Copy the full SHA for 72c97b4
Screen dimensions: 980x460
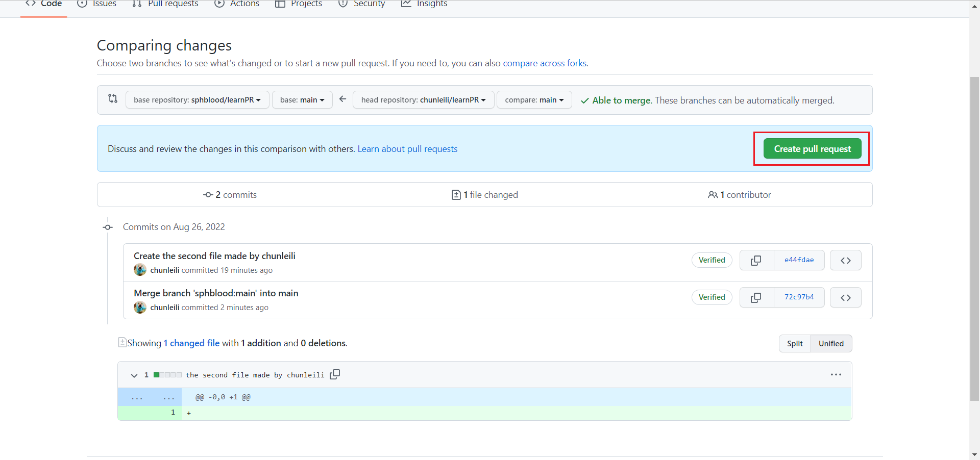pyautogui.click(x=756, y=297)
